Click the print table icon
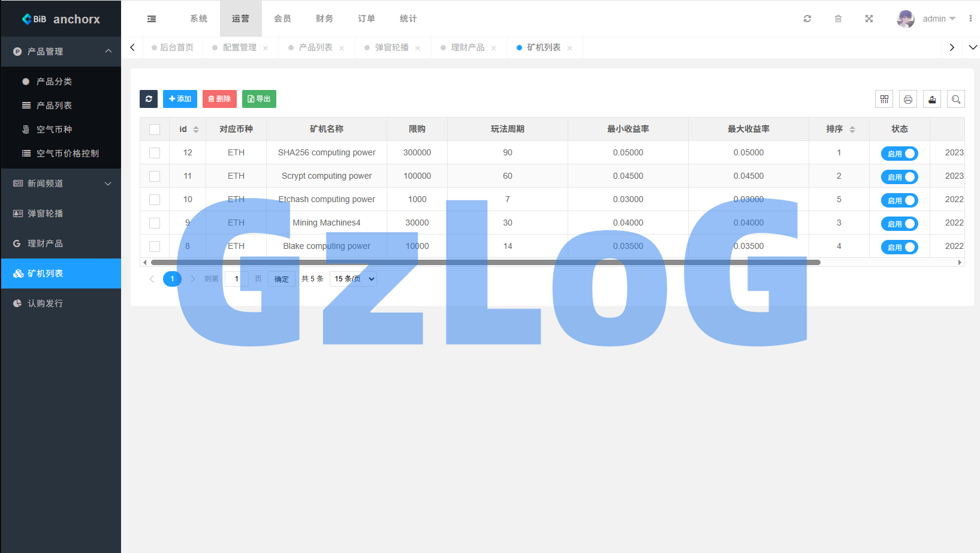Screen dimensions: 980x553 click(908, 100)
